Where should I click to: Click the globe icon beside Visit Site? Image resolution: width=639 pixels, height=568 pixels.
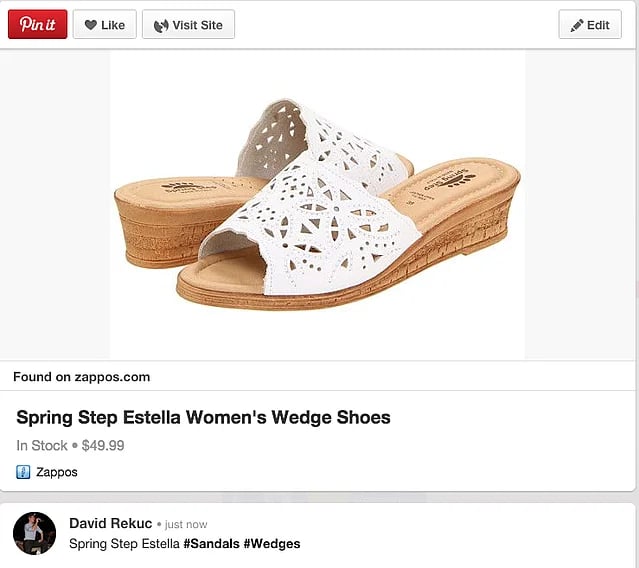(x=161, y=25)
